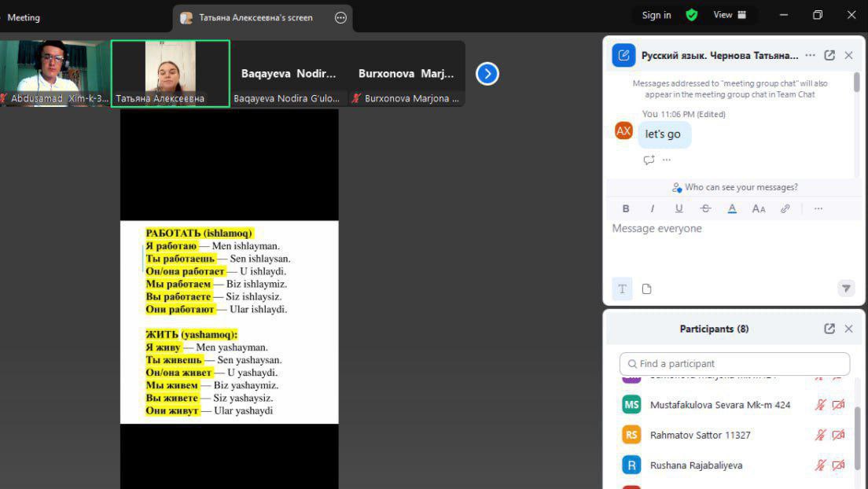The width and height of the screenshot is (868, 489).
Task: Pop out the Participants panel
Action: [829, 329]
